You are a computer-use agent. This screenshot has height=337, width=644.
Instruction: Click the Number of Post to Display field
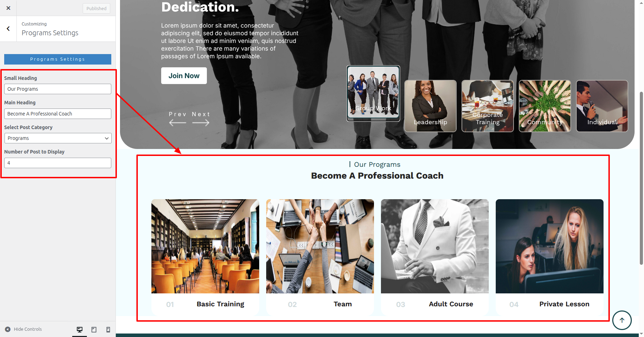(58, 163)
